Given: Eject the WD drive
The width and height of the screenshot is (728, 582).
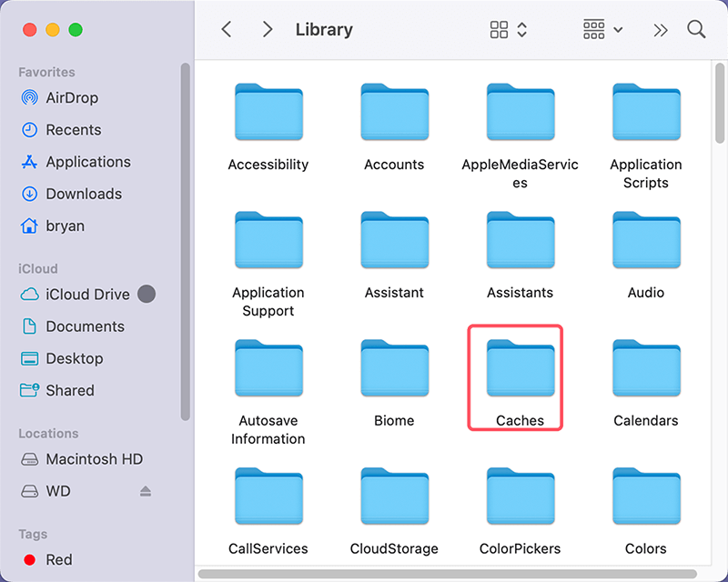Looking at the screenshot, I should coord(146,491).
